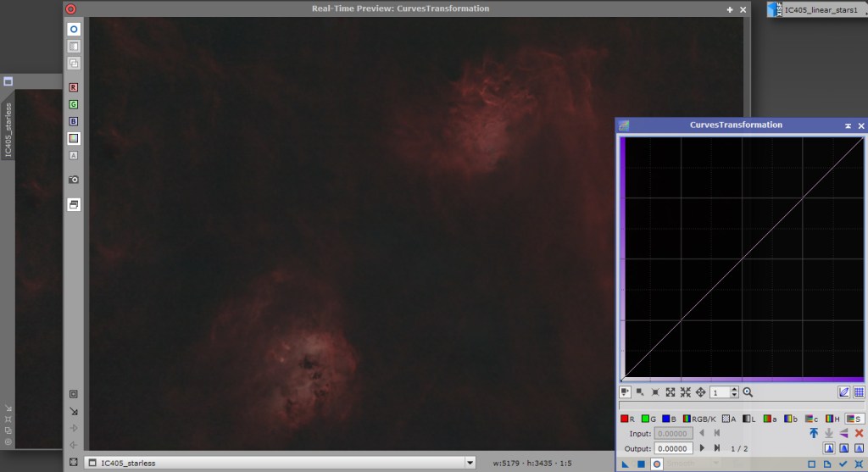Toggle the curve grid display icon

point(859,392)
